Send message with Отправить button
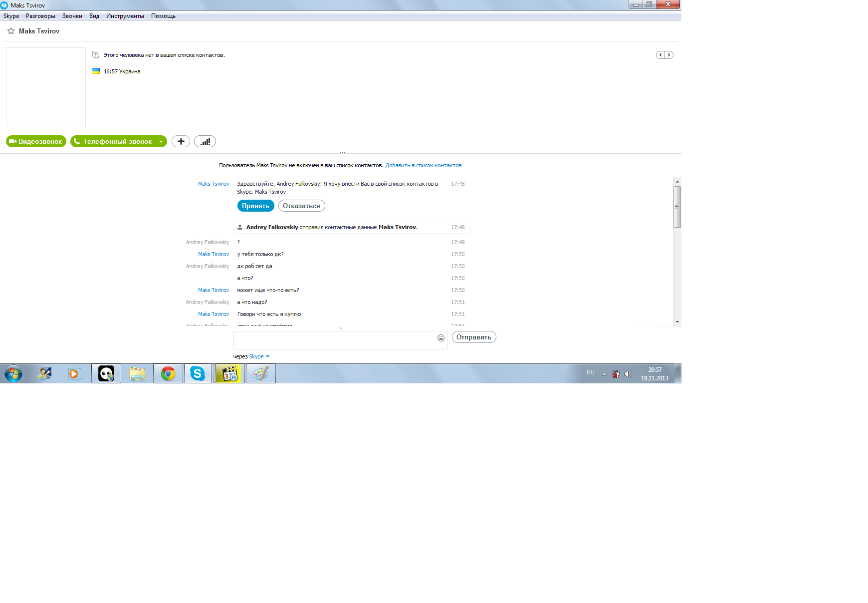The image size is (868, 603). (x=474, y=337)
